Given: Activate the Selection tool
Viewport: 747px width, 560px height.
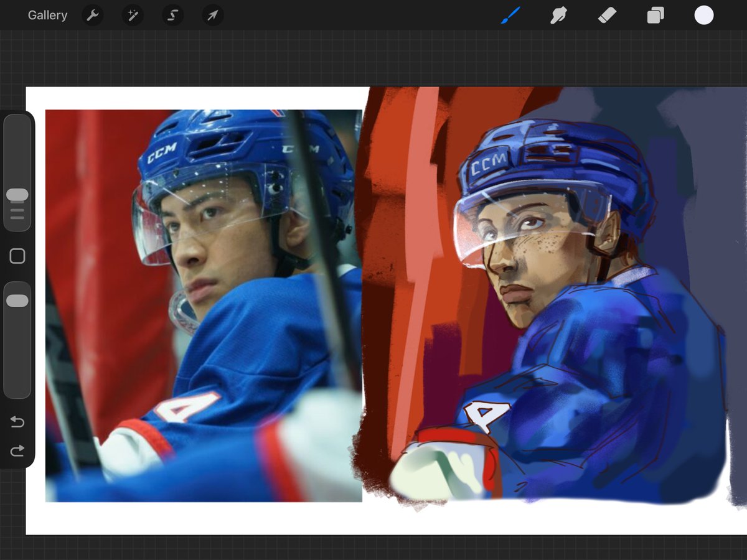Looking at the screenshot, I should (172, 16).
